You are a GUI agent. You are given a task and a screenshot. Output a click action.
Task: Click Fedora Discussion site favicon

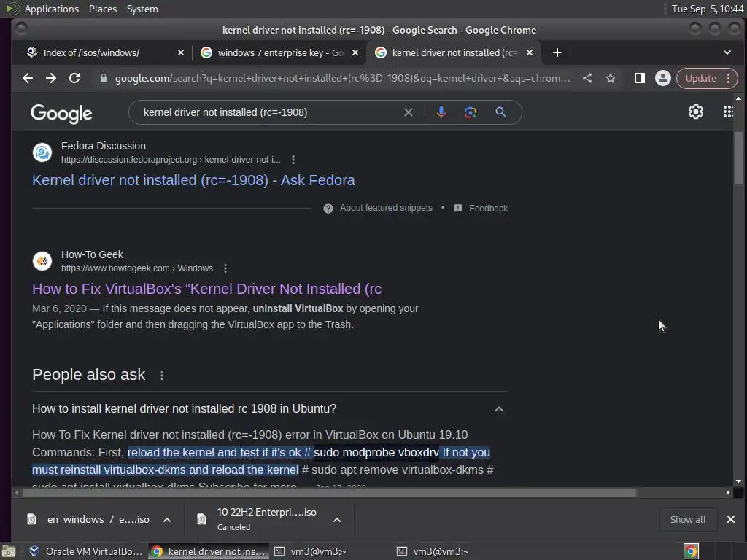pyautogui.click(x=42, y=152)
